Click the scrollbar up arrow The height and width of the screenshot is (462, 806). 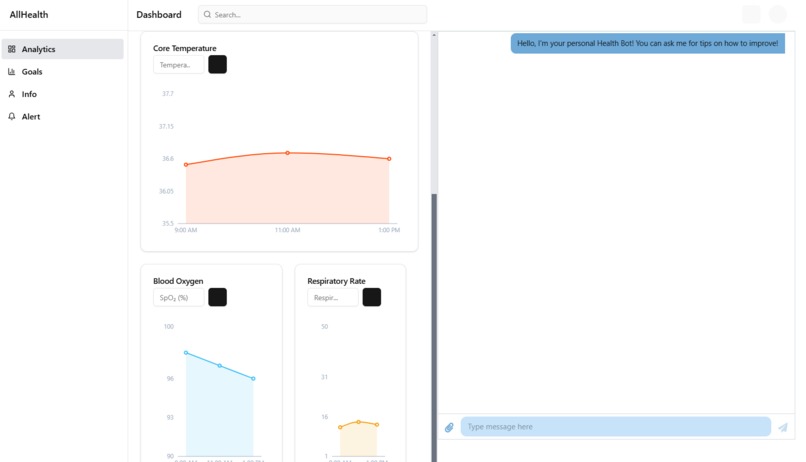(434, 35)
